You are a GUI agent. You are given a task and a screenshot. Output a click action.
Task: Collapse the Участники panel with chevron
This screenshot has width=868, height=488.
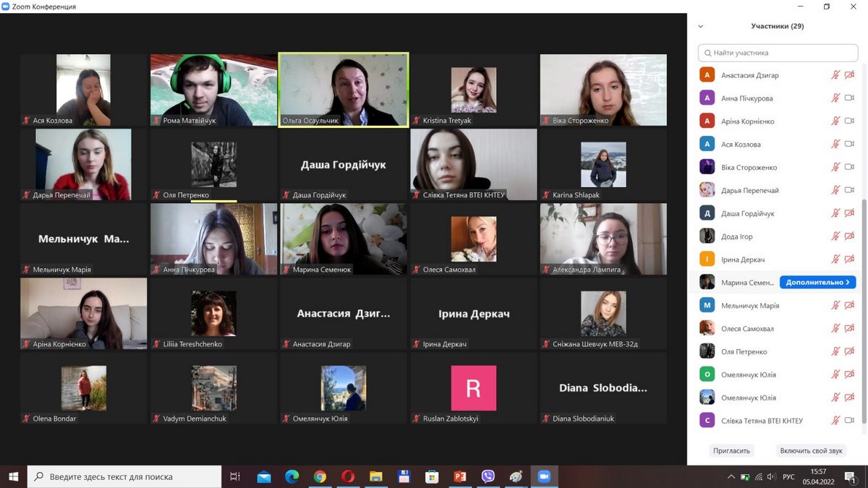[700, 27]
